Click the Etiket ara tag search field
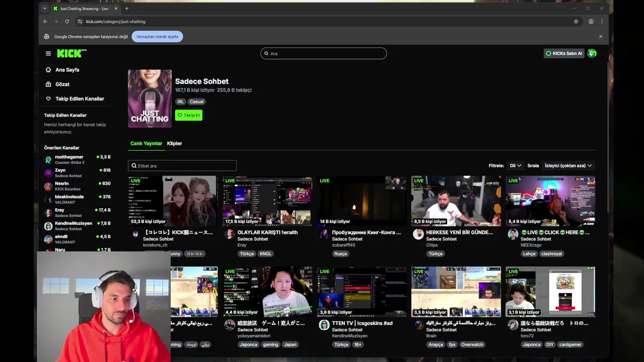Screen dimensions: 644x362 pos(182,166)
